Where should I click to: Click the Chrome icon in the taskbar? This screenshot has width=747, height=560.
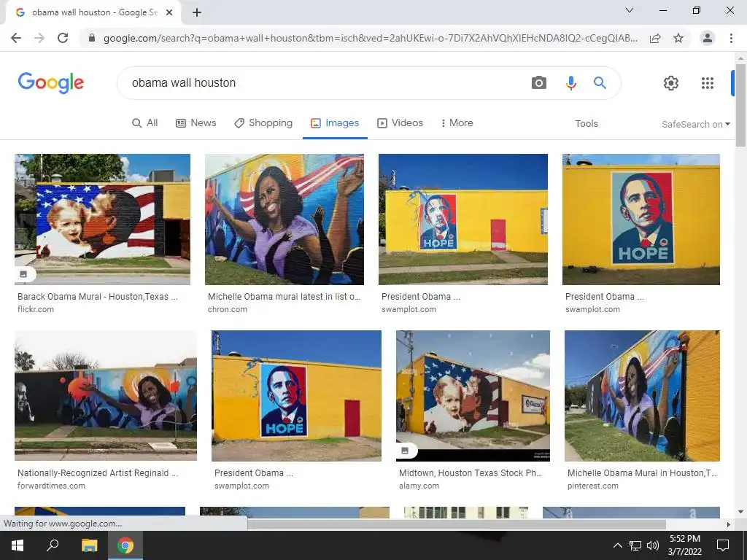(125, 545)
